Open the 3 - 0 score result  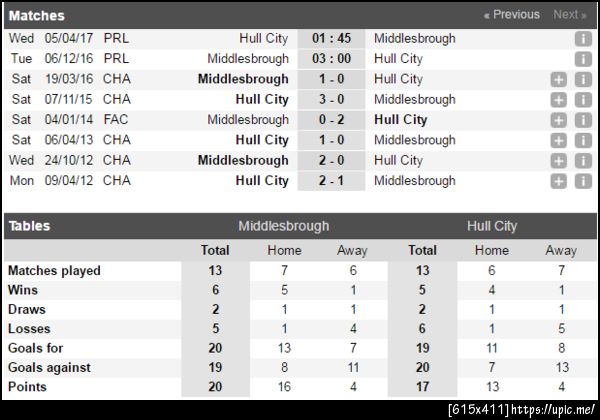(331, 100)
